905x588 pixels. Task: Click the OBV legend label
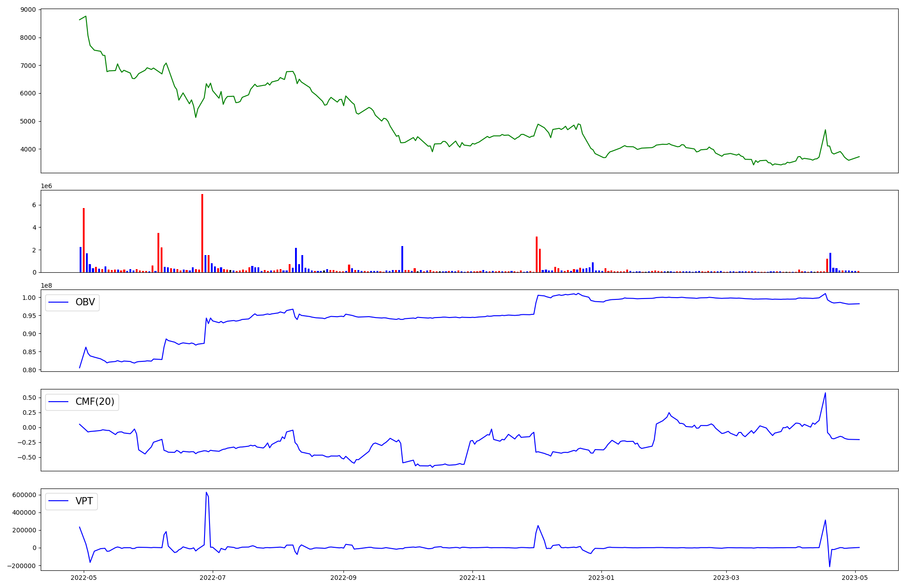[x=85, y=302]
